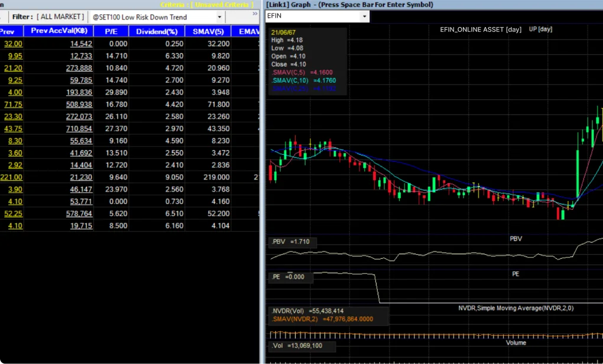Click P/E value 27.370
603x364 pixels.
[x=116, y=129]
